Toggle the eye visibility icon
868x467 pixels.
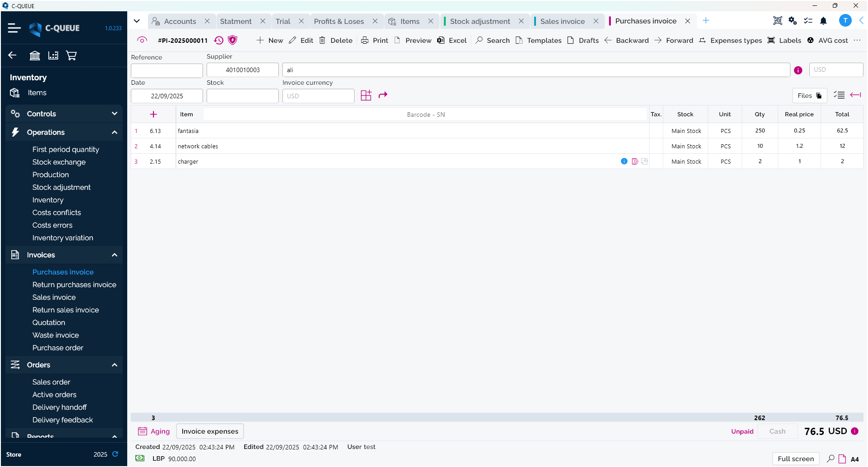click(142, 40)
